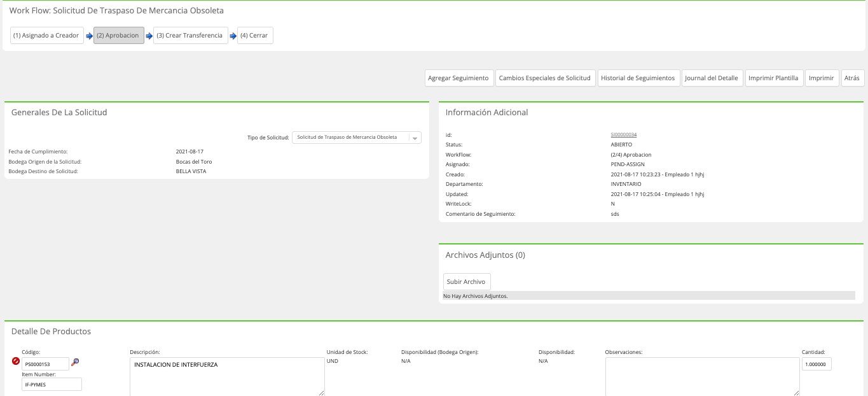This screenshot has height=396, width=868.
Task: Click the Detalle De Productos heading
Action: pos(51,332)
